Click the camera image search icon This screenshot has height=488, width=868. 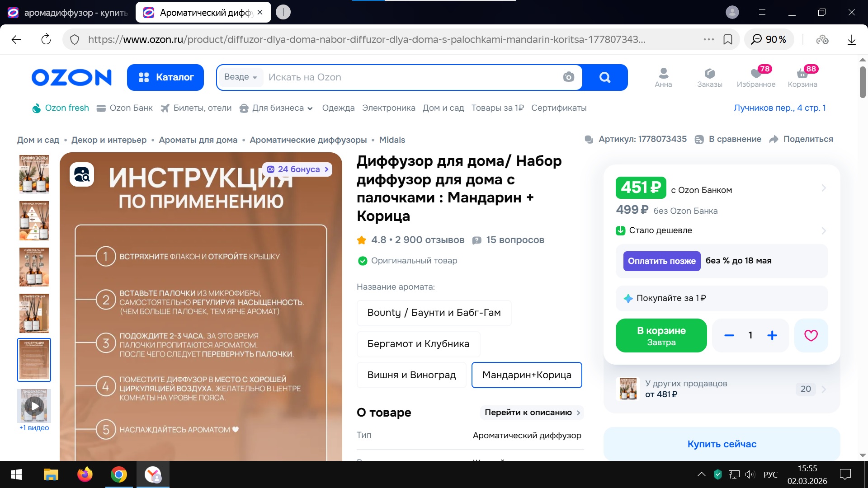[x=568, y=77]
